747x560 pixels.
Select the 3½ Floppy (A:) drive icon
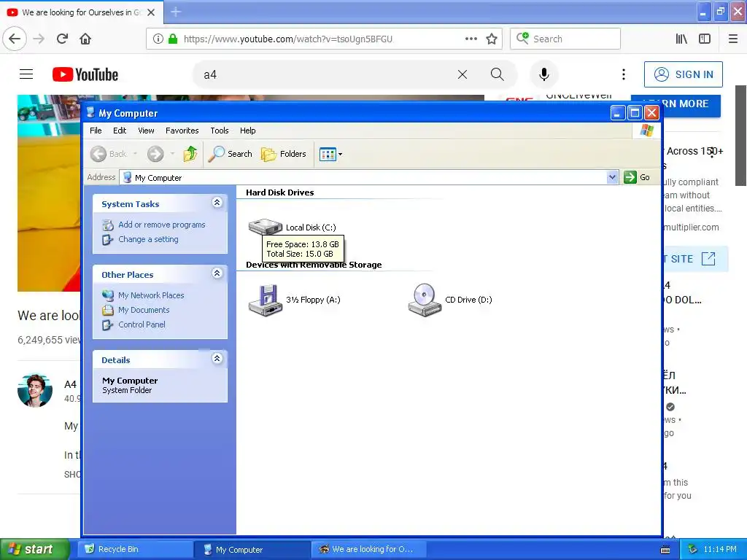266,300
